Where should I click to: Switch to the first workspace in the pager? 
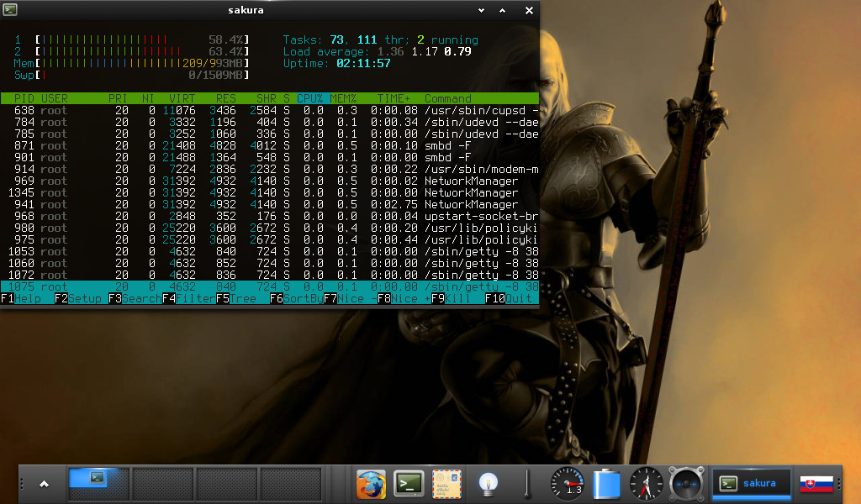(99, 484)
